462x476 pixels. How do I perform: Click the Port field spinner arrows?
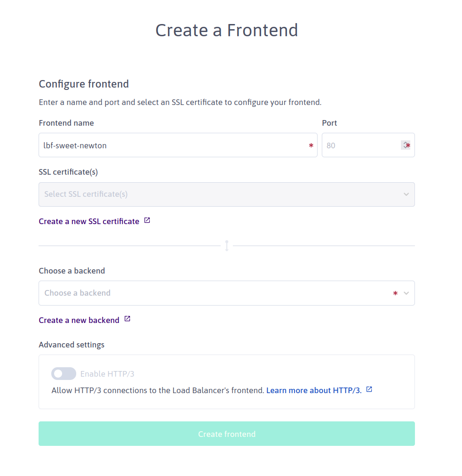(405, 145)
